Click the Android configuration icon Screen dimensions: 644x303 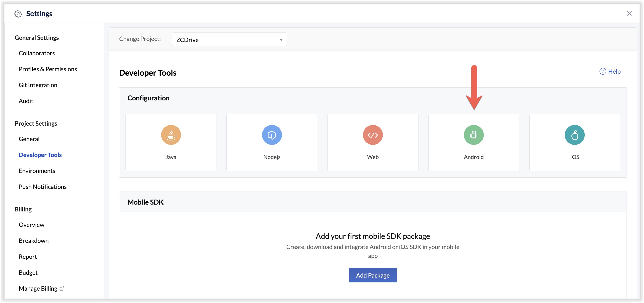[474, 135]
